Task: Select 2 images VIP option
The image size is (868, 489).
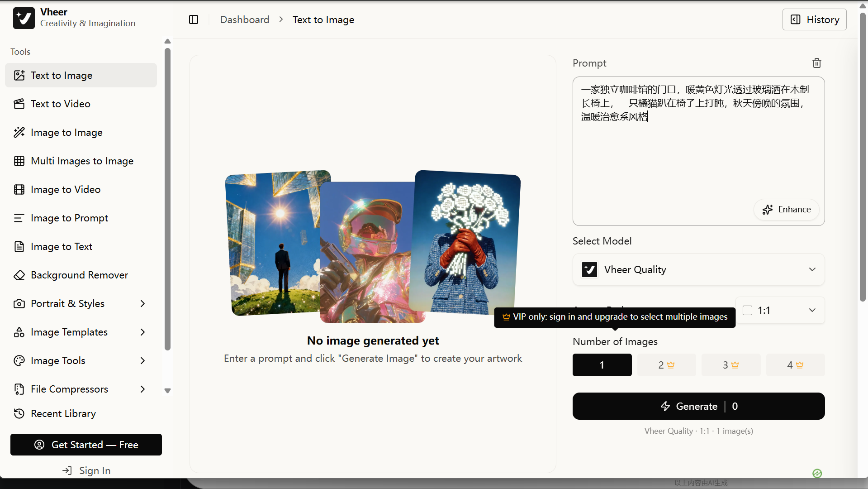Action: coord(666,365)
